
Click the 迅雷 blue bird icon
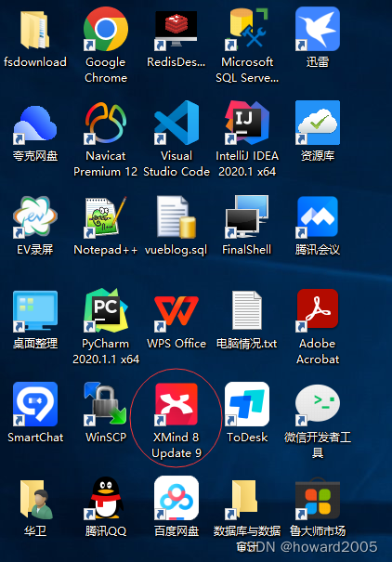(318, 29)
